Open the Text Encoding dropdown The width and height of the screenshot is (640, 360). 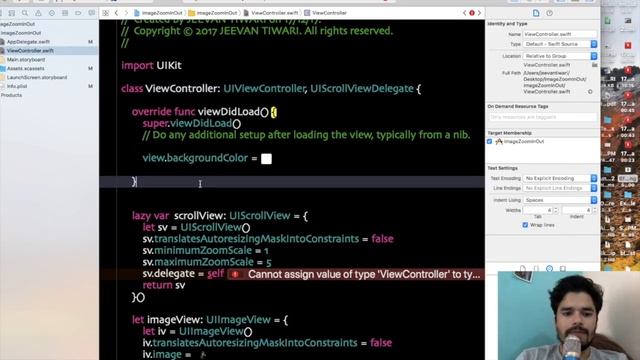point(560,178)
